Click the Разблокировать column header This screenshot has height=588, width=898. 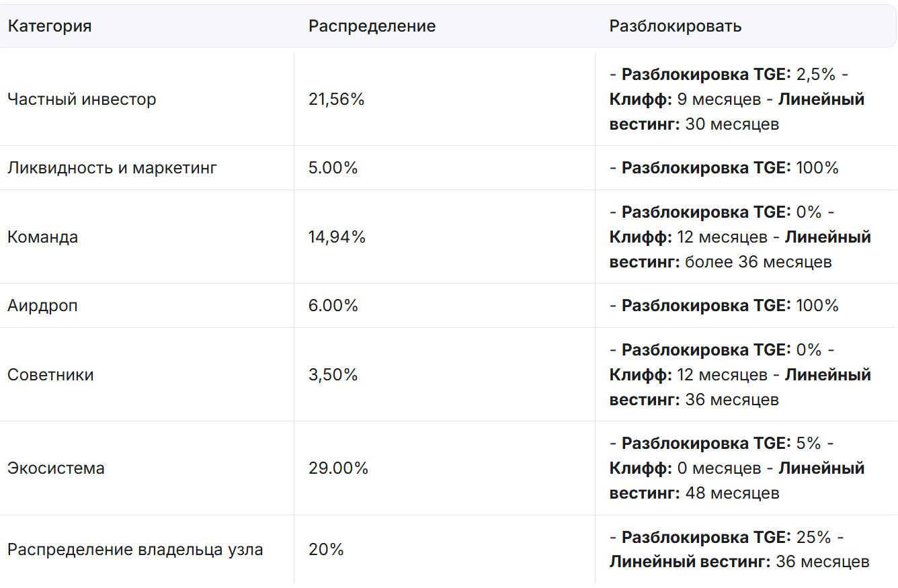coord(676,26)
